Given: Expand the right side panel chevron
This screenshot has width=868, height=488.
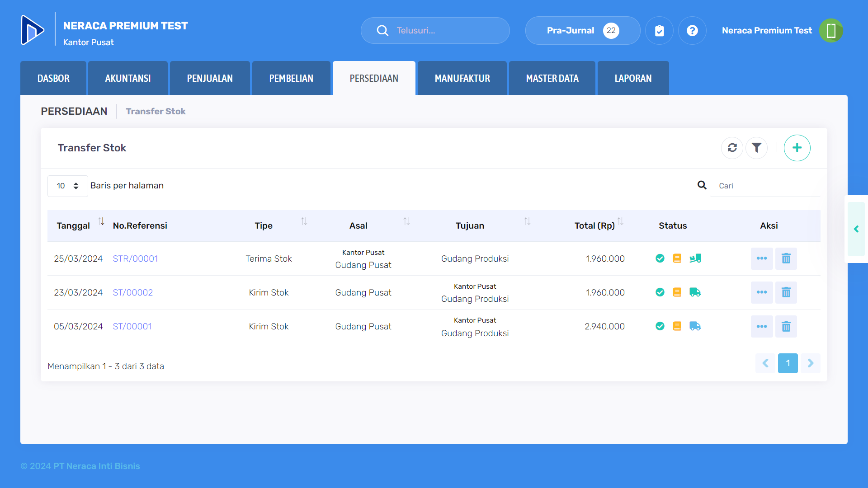Looking at the screenshot, I should click(x=856, y=229).
